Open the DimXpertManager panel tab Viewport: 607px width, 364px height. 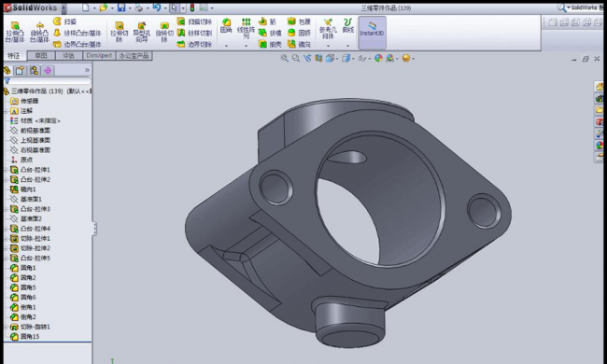pyautogui.click(x=48, y=70)
